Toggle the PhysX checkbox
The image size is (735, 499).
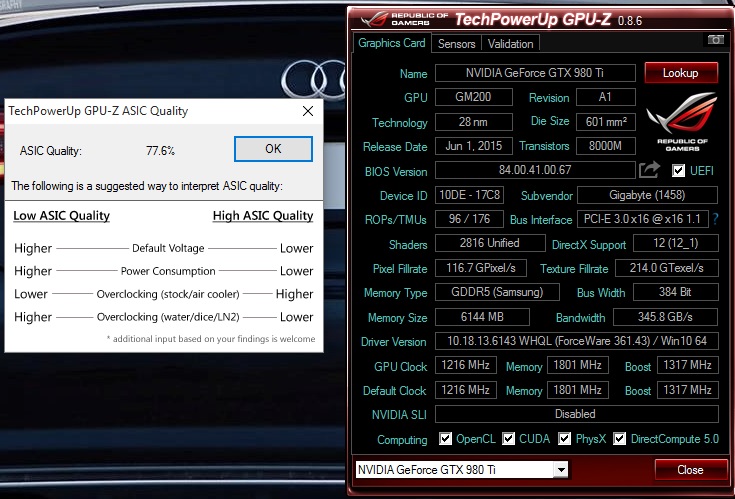[x=565, y=439]
